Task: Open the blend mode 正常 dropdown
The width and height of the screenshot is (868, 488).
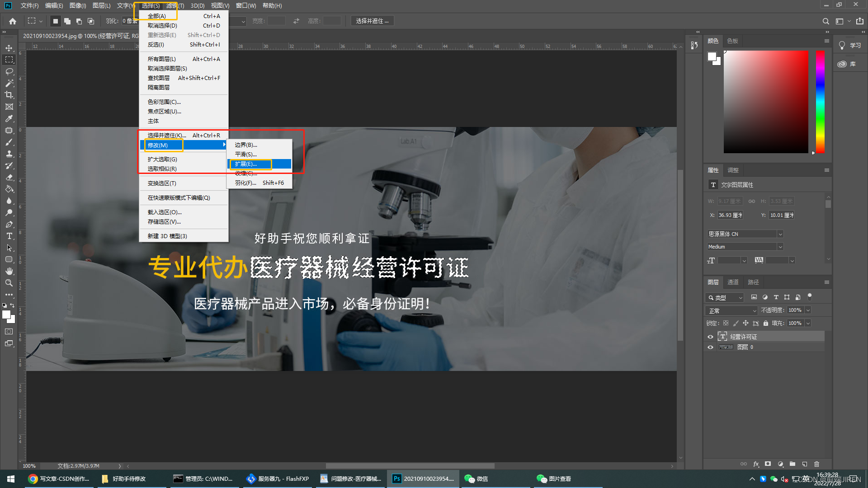Action: pos(731,310)
